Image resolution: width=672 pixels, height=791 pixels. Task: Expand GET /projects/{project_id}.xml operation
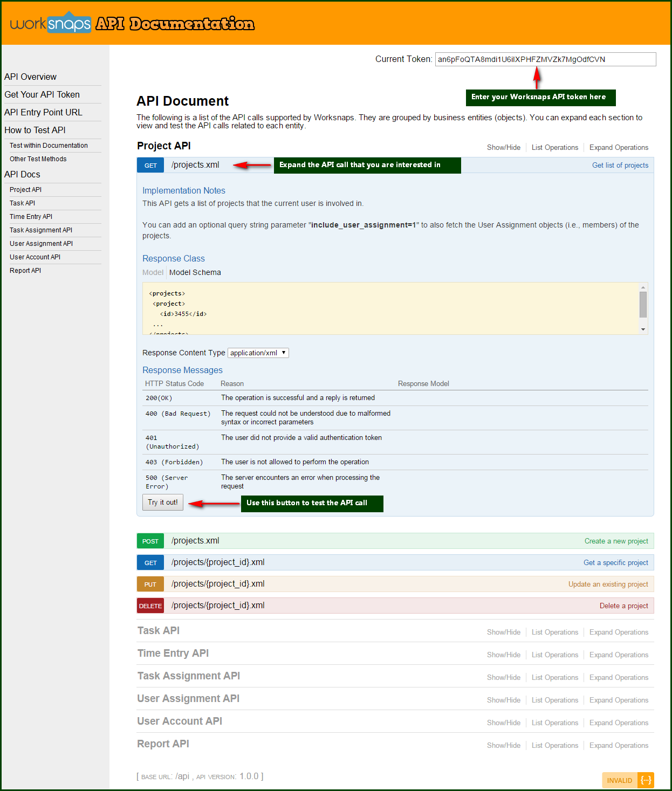coord(218,562)
